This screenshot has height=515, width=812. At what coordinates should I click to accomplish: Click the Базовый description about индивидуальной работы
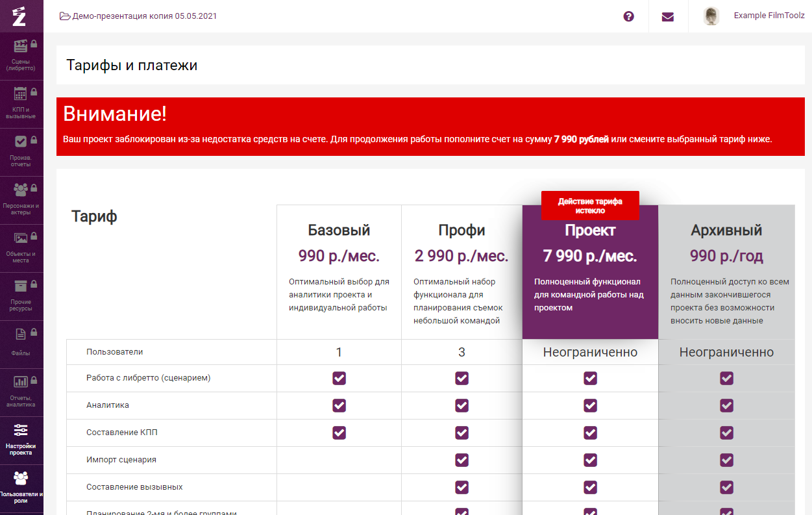[339, 295]
